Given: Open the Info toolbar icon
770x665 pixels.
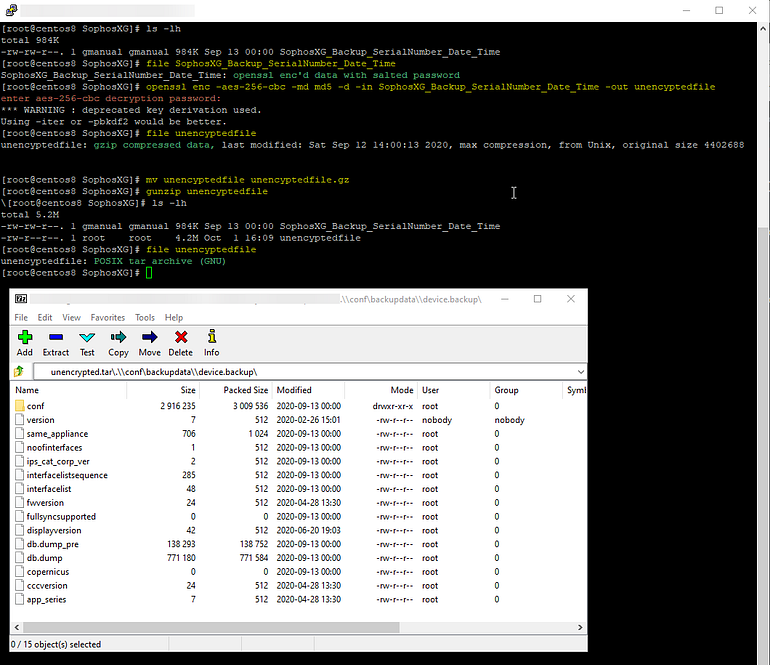Looking at the screenshot, I should [212, 337].
